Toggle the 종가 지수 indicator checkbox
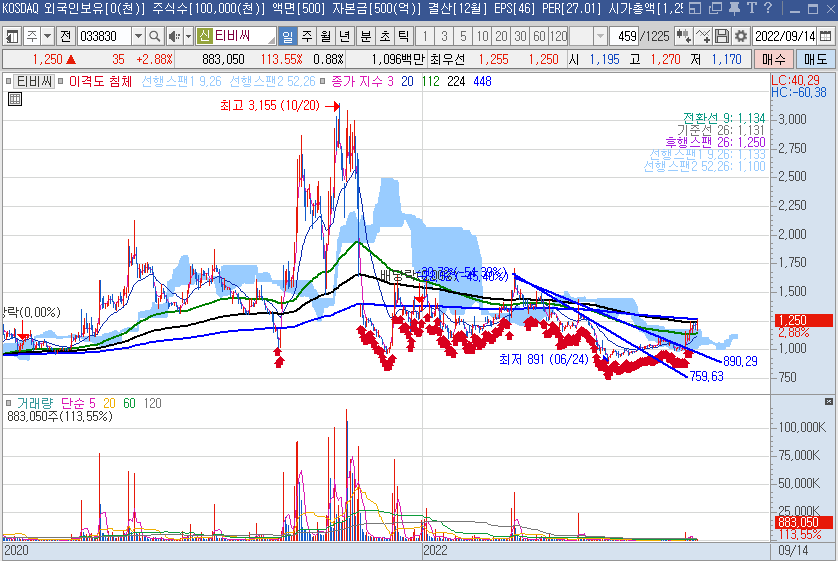This screenshot has width=838, height=561. click(322, 81)
